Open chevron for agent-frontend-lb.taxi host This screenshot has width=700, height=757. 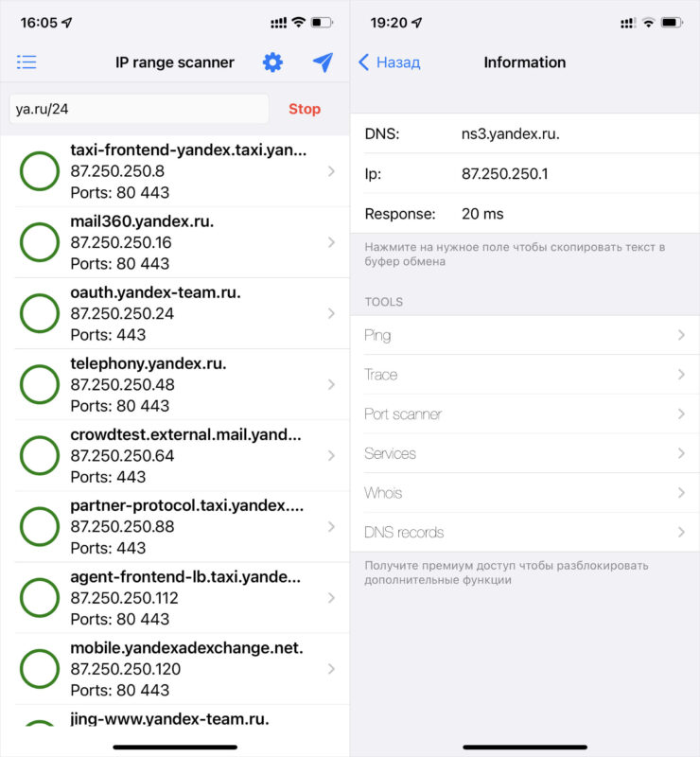pos(331,598)
